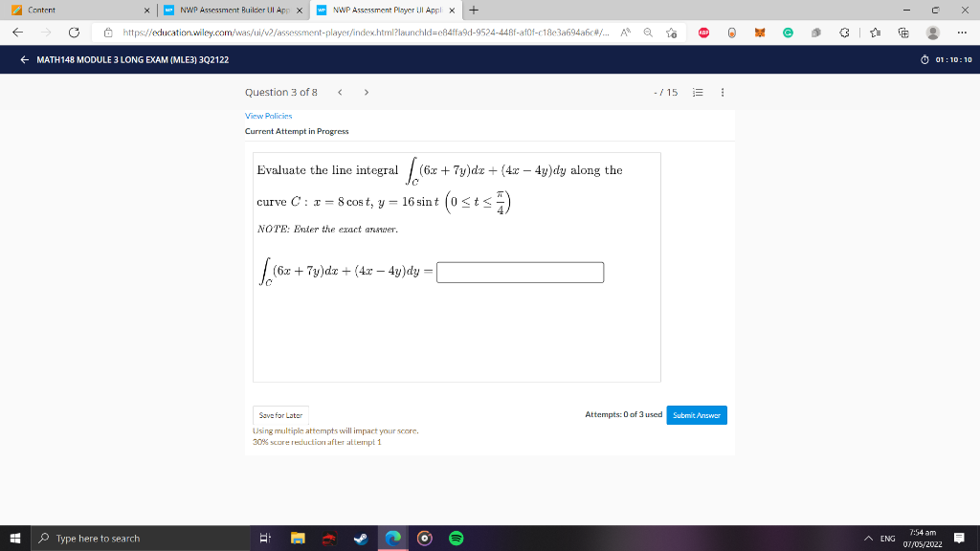Open the MetaMask extension
The width and height of the screenshot is (980, 551).
760,32
